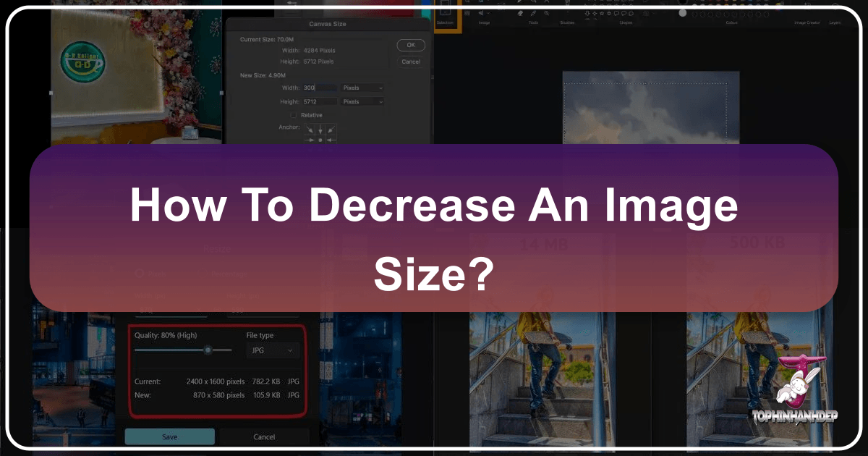Select the Zoom magnifier tool
868x456 pixels.
click(547, 13)
